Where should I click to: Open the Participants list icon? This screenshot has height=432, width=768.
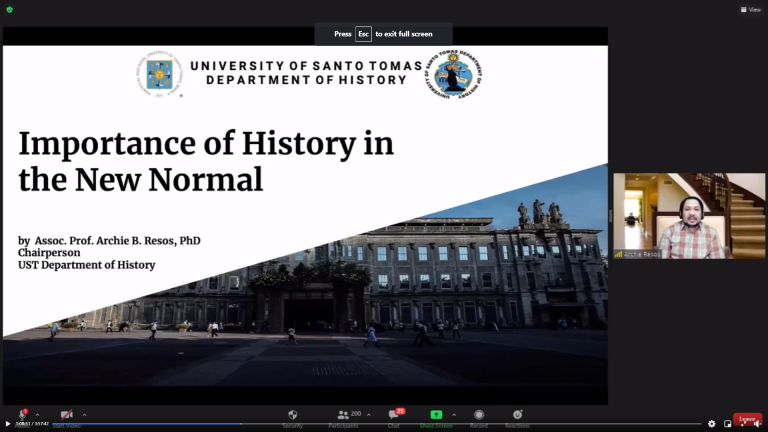click(x=343, y=415)
